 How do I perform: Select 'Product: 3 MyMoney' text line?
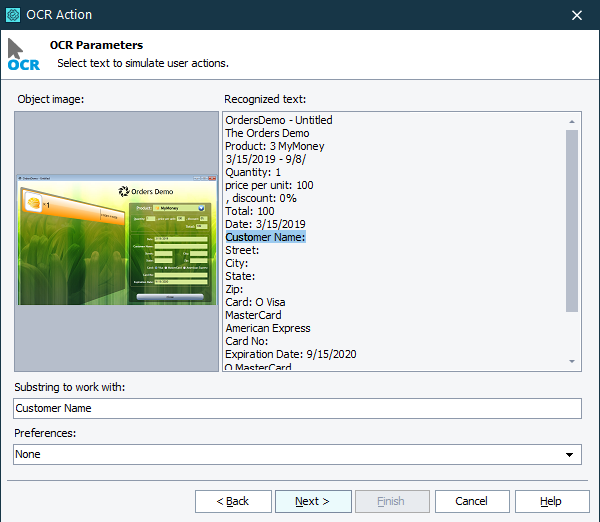coord(275,146)
